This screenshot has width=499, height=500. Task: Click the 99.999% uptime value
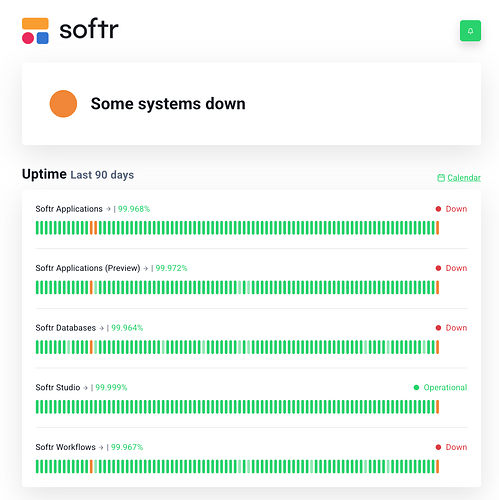point(111,387)
